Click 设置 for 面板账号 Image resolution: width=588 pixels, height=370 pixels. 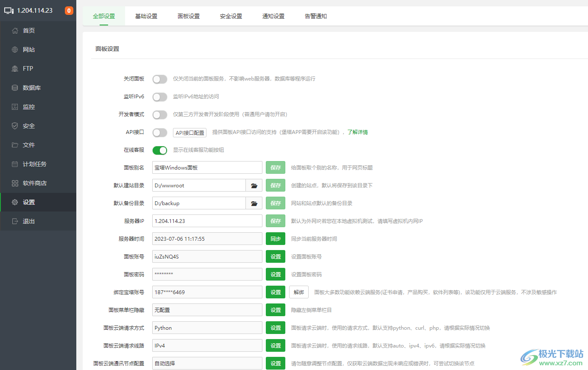point(276,257)
